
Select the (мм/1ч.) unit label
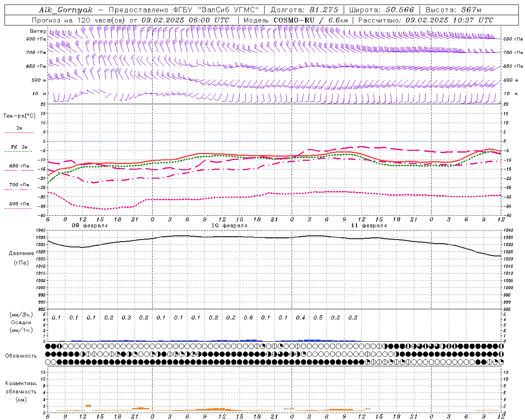coord(21,330)
